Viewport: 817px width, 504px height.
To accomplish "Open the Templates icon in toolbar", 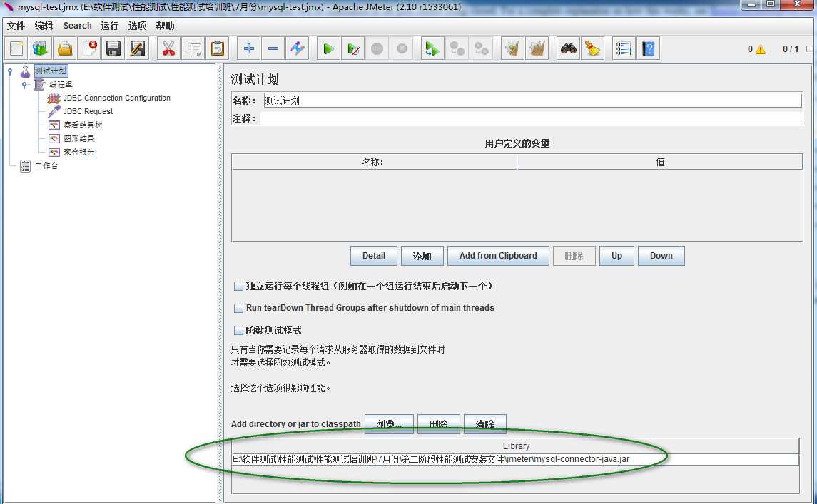I will [x=40, y=49].
